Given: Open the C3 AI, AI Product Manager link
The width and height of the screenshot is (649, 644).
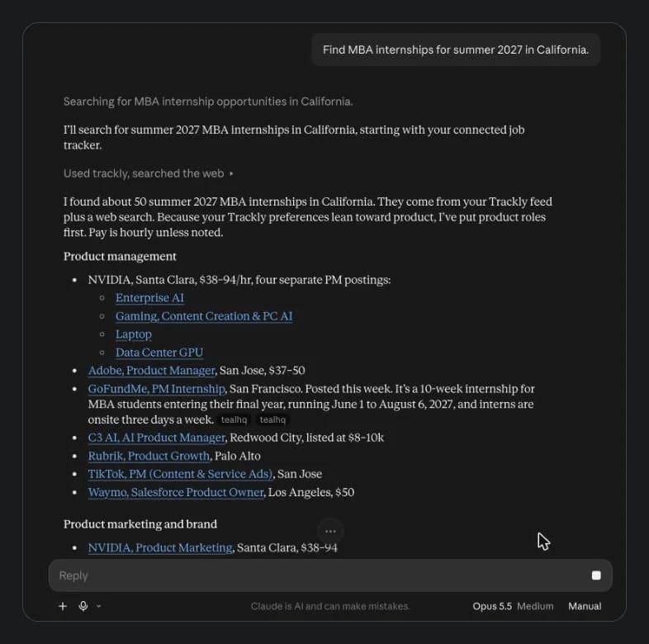Looking at the screenshot, I should pyautogui.click(x=156, y=438).
